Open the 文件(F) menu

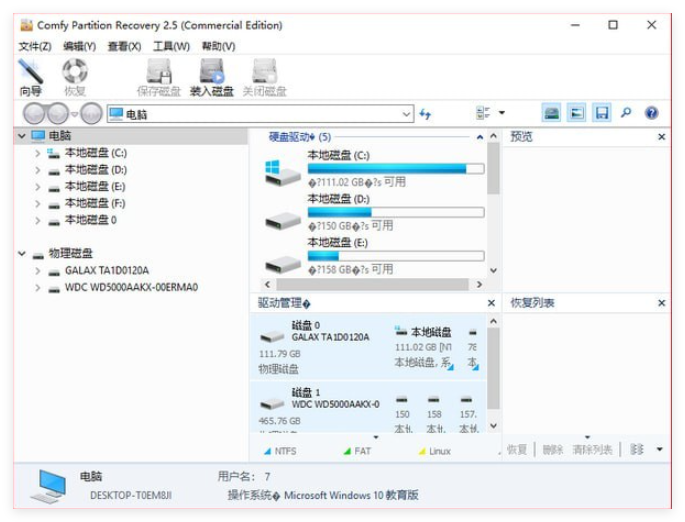pyautogui.click(x=35, y=46)
